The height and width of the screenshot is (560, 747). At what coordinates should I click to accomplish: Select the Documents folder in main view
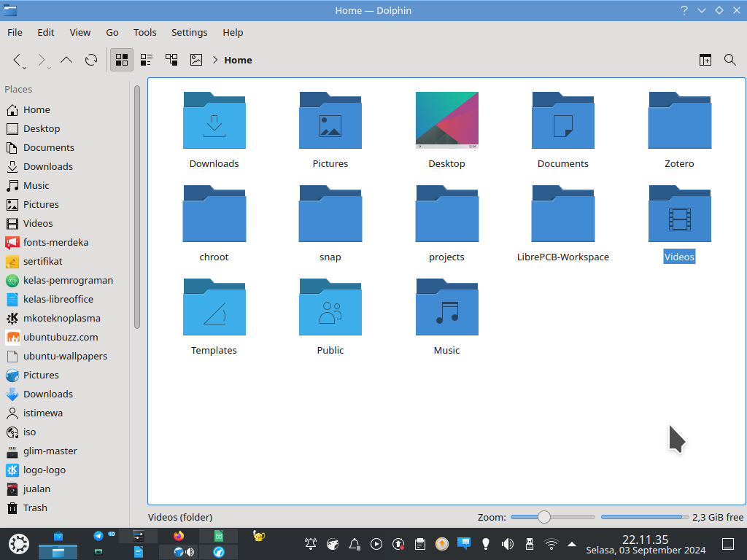(x=563, y=120)
